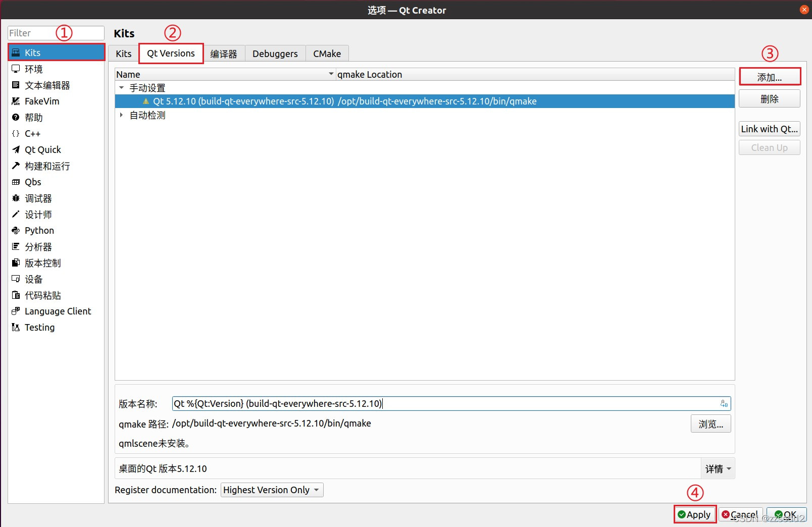The image size is (812, 527).
Task: Click the 浏览... browse button
Action: [711, 424]
